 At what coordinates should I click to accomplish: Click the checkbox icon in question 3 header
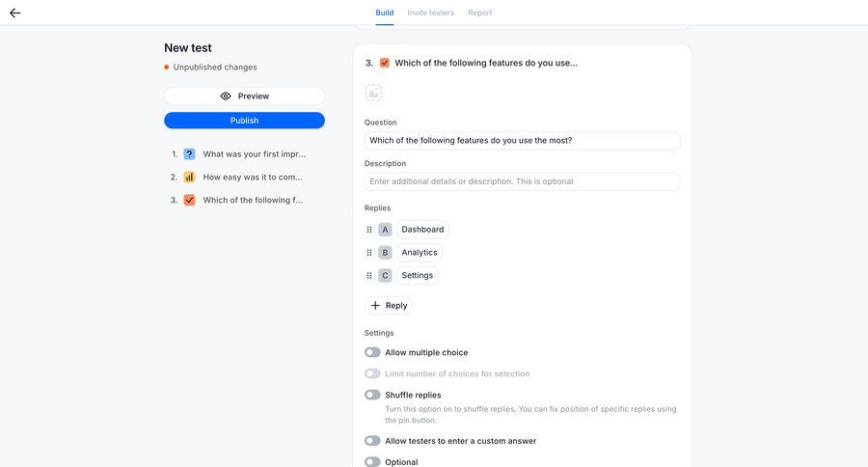click(x=384, y=63)
